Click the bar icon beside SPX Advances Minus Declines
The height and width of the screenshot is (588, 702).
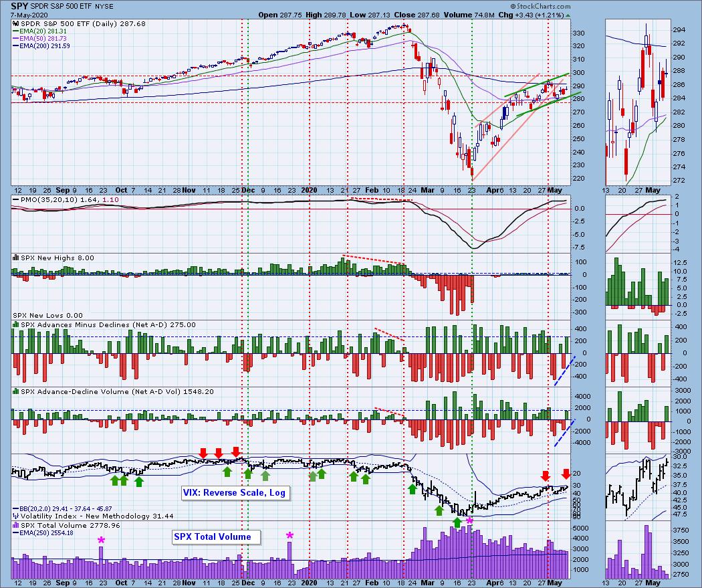pos(15,324)
